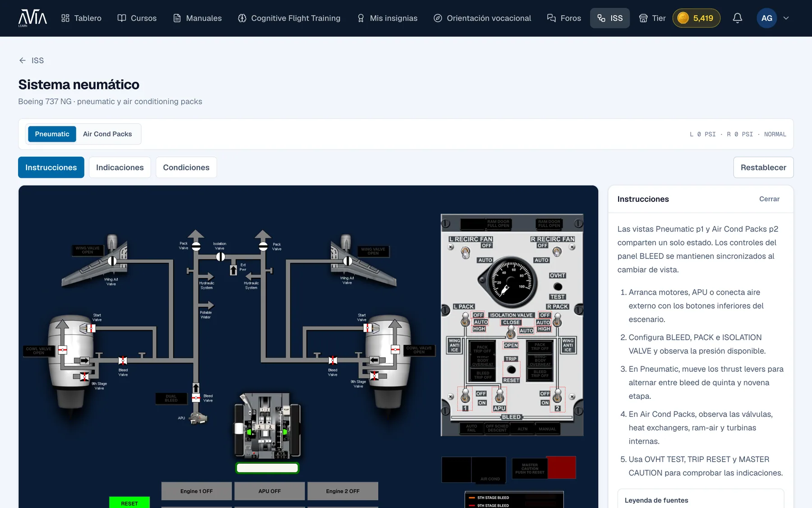This screenshot has width=812, height=508.
Task: Click the green RESET button
Action: tap(129, 503)
